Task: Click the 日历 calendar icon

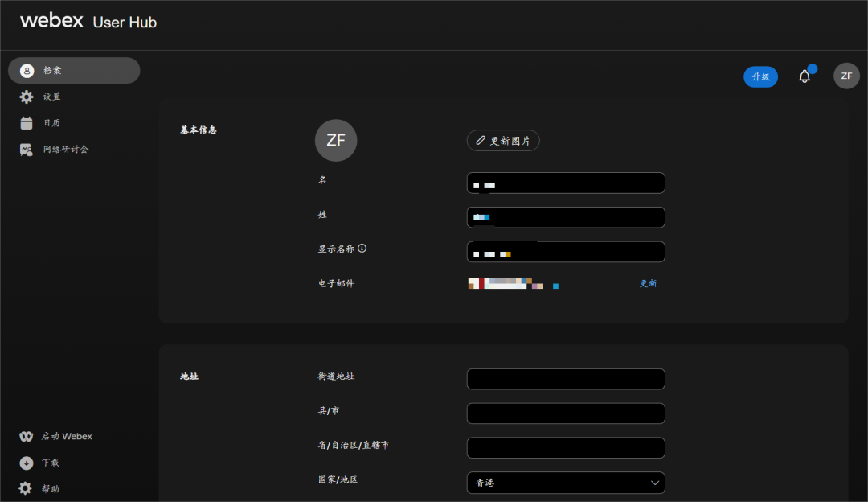Action: point(27,122)
